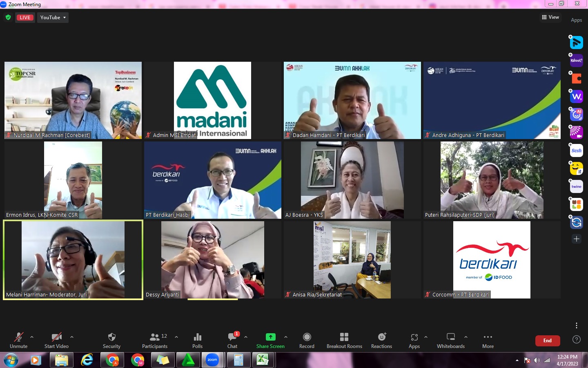The width and height of the screenshot is (588, 368).
Task: Select Melani Harriman's video tile
Action: [73, 260]
